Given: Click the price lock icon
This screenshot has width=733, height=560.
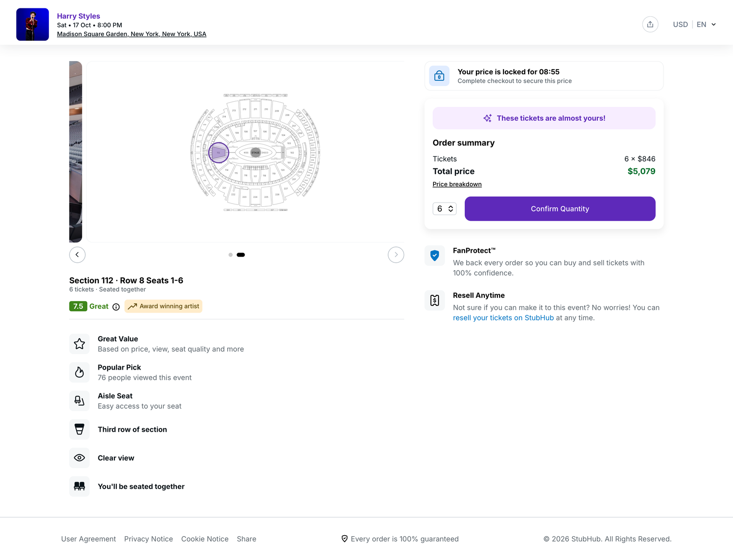Looking at the screenshot, I should click(439, 76).
